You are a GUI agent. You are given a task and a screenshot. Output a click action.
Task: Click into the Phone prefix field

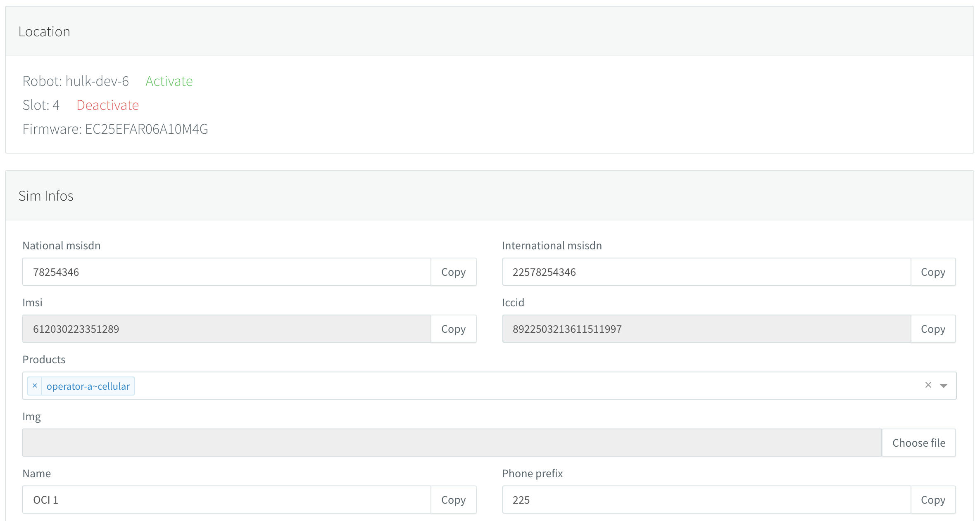pyautogui.click(x=706, y=500)
